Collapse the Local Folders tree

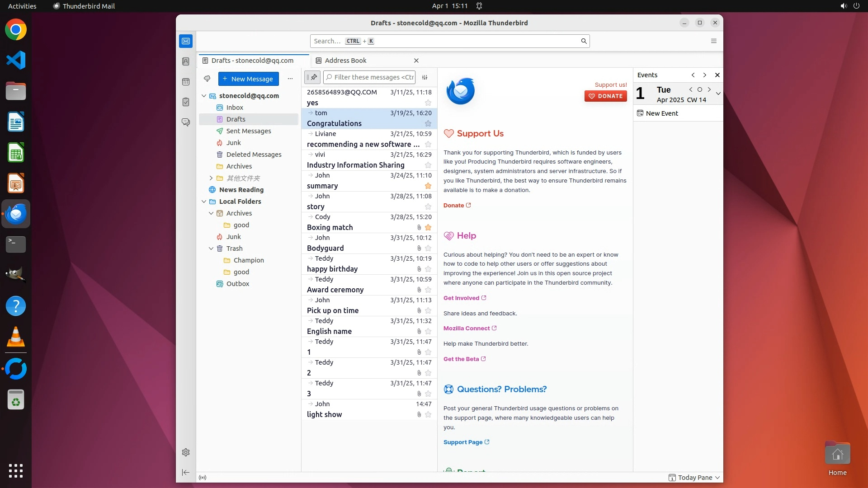pyautogui.click(x=204, y=202)
